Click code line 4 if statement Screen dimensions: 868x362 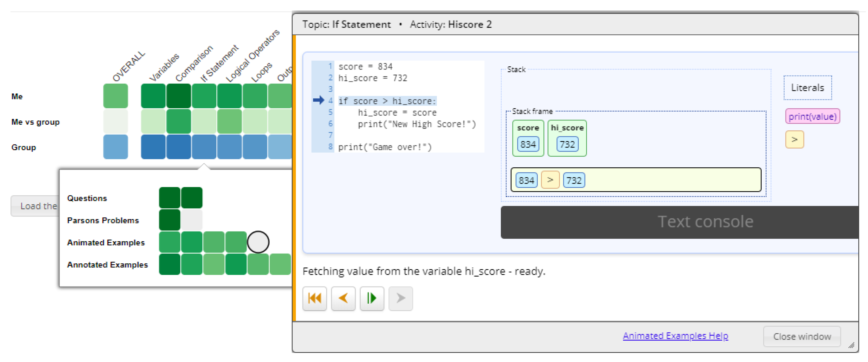(x=387, y=101)
